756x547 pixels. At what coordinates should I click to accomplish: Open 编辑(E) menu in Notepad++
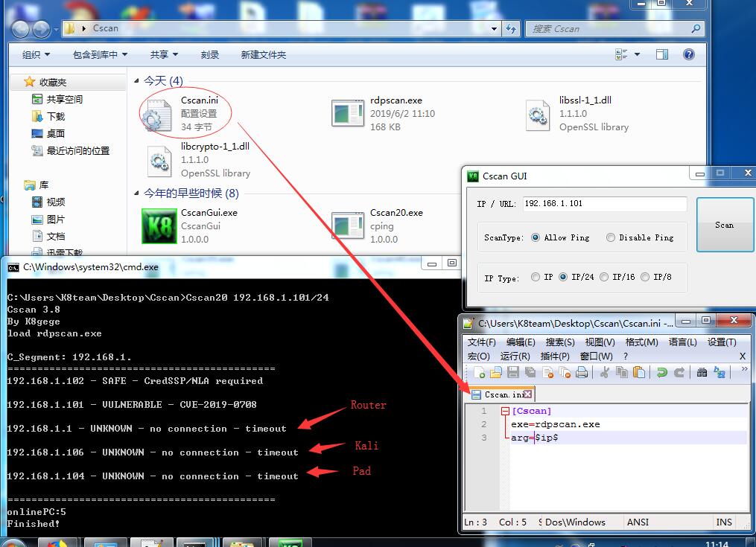[x=521, y=342]
